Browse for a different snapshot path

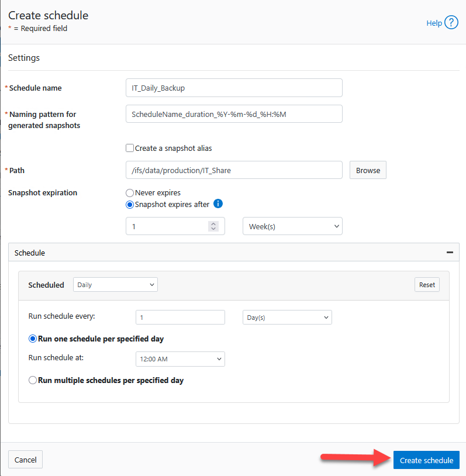coord(367,170)
